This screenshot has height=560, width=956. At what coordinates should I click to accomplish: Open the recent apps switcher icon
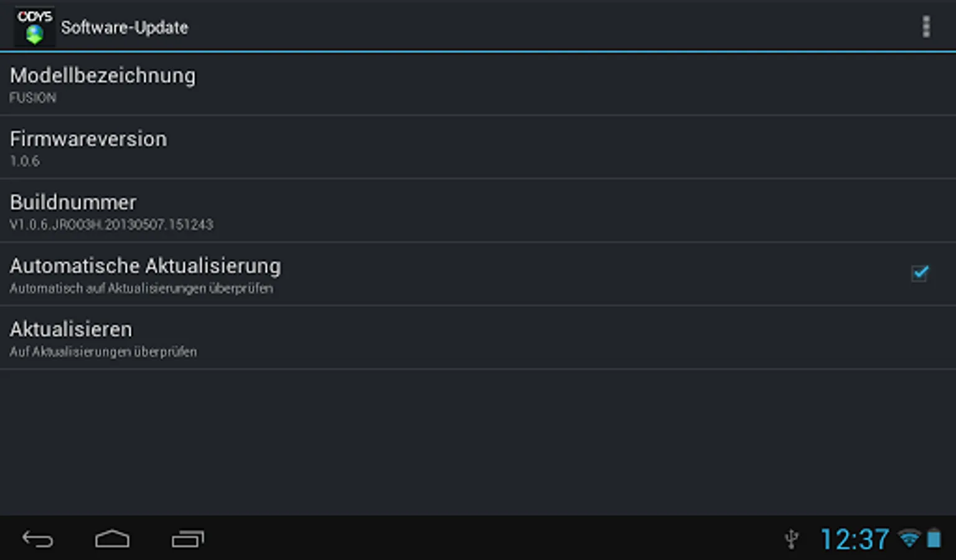click(x=187, y=539)
